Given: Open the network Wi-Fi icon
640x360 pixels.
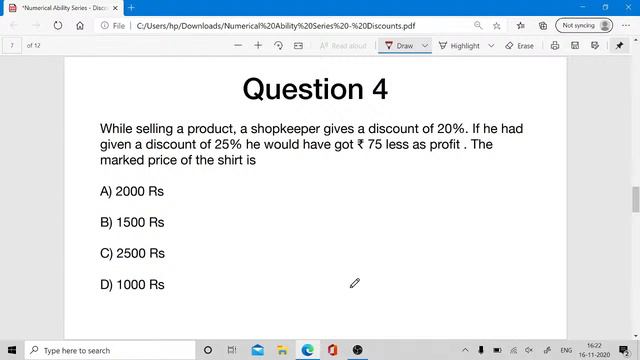Looking at the screenshot, I should point(513,350).
